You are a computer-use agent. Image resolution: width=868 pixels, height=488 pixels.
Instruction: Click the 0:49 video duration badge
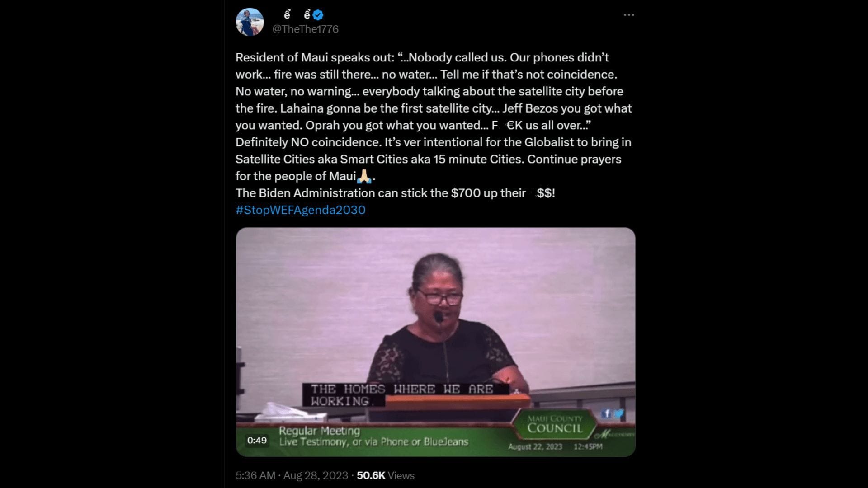coord(257,440)
